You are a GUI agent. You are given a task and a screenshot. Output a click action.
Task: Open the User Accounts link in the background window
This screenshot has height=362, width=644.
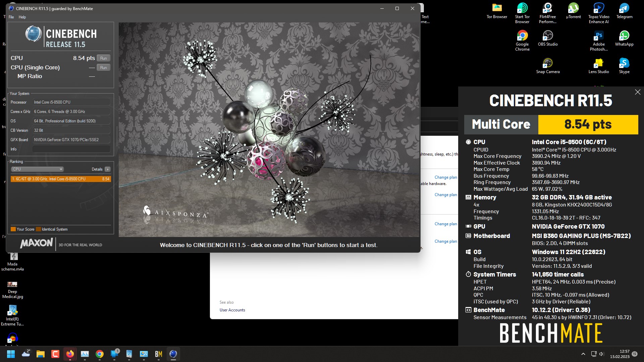pos(232,310)
